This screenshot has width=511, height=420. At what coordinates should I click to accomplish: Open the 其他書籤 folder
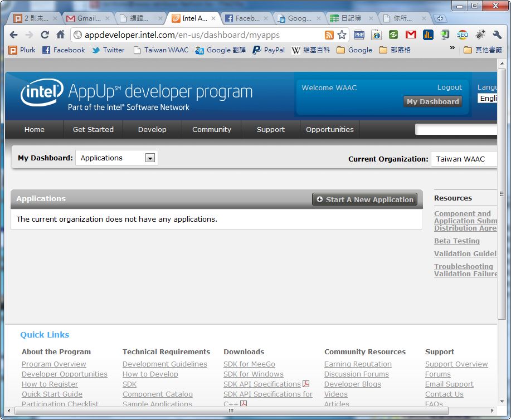(483, 50)
